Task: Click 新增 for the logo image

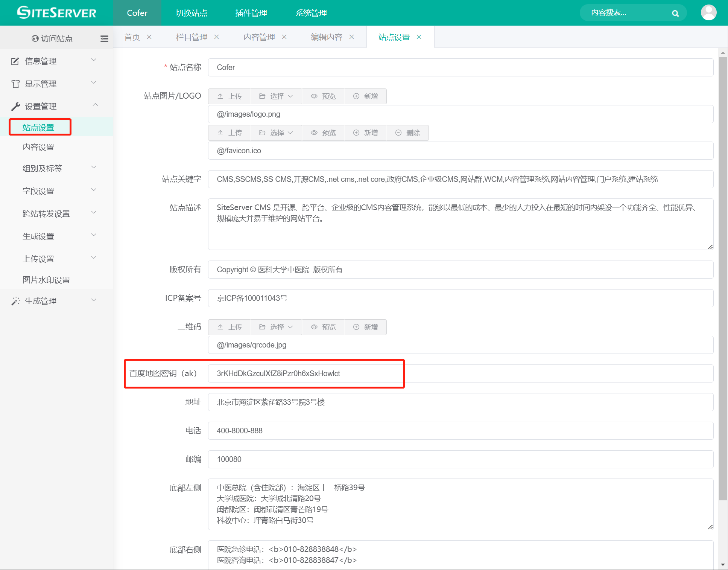Action: [x=365, y=96]
